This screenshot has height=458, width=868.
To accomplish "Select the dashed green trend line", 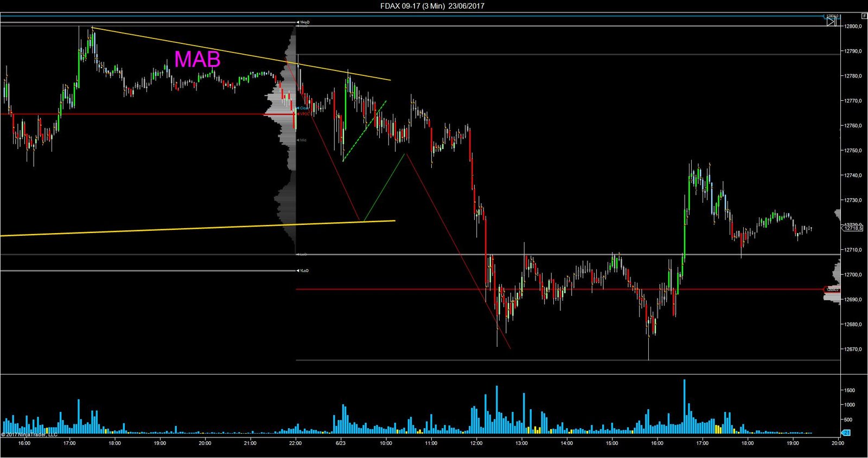I will [365, 131].
